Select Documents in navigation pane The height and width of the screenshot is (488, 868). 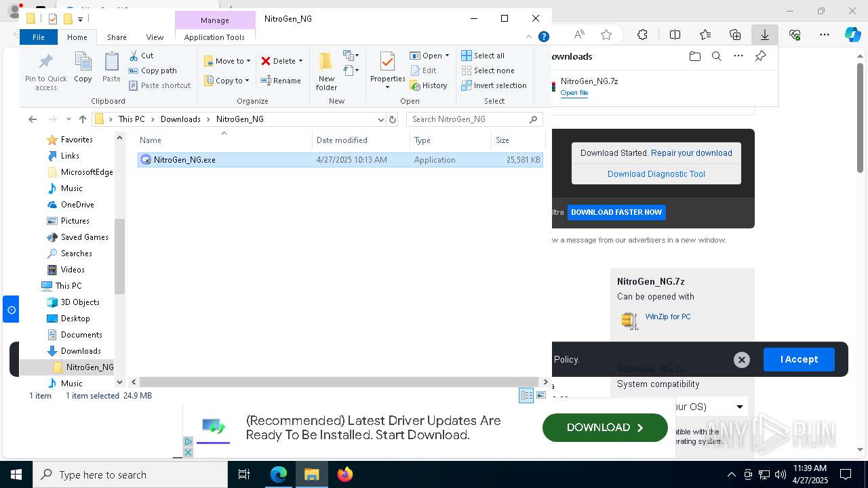click(x=81, y=335)
